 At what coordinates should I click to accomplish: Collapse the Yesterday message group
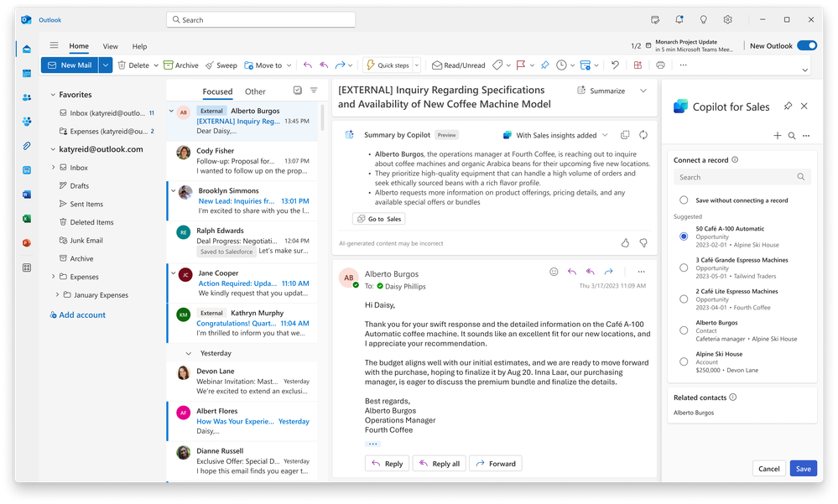(188, 353)
